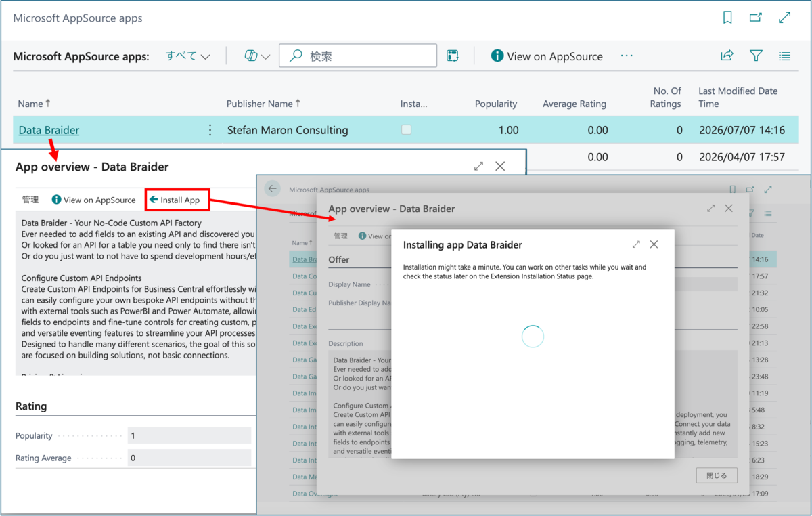The width and height of the screenshot is (812, 516).
Task: Click the Last Modified Date Time header
Action: click(738, 97)
